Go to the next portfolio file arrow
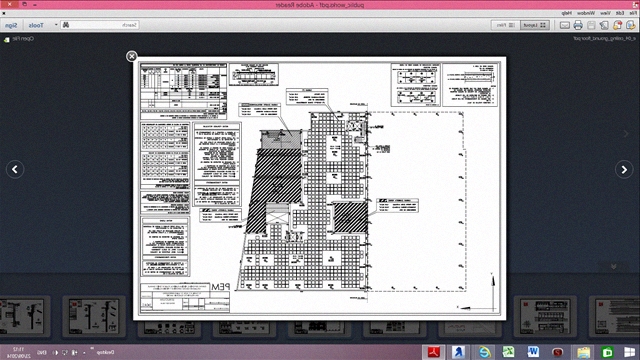Screen dimensions: 640x360 coord(624,169)
